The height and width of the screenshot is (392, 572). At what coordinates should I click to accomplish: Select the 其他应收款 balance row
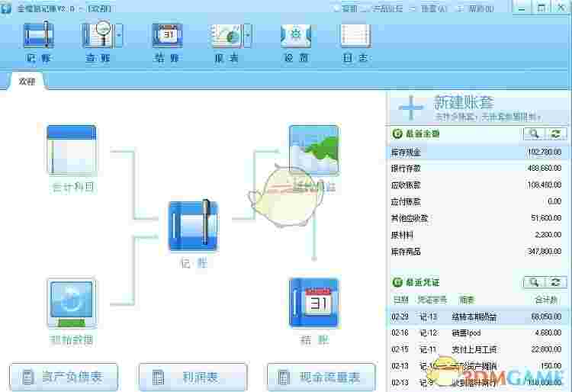click(477, 218)
